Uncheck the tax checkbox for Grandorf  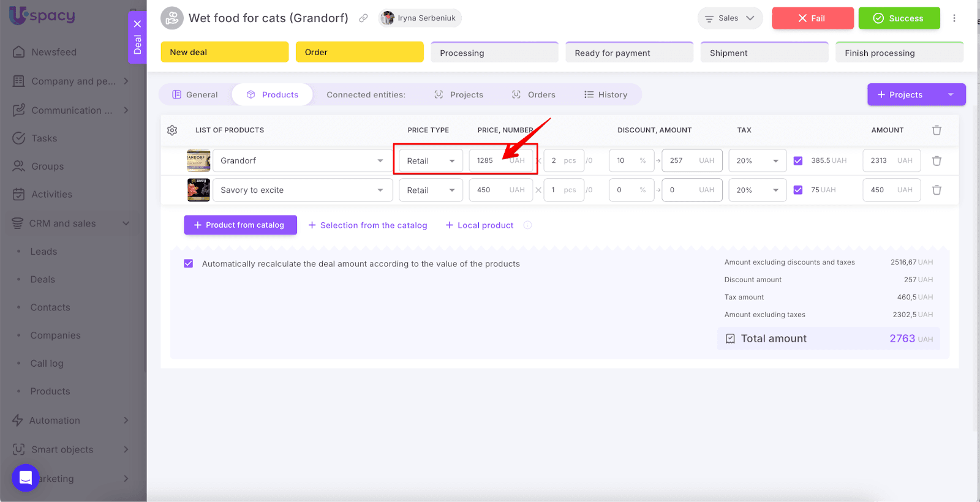tap(797, 161)
